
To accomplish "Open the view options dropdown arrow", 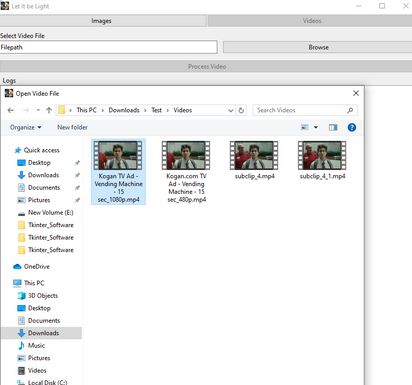I will click(316, 127).
